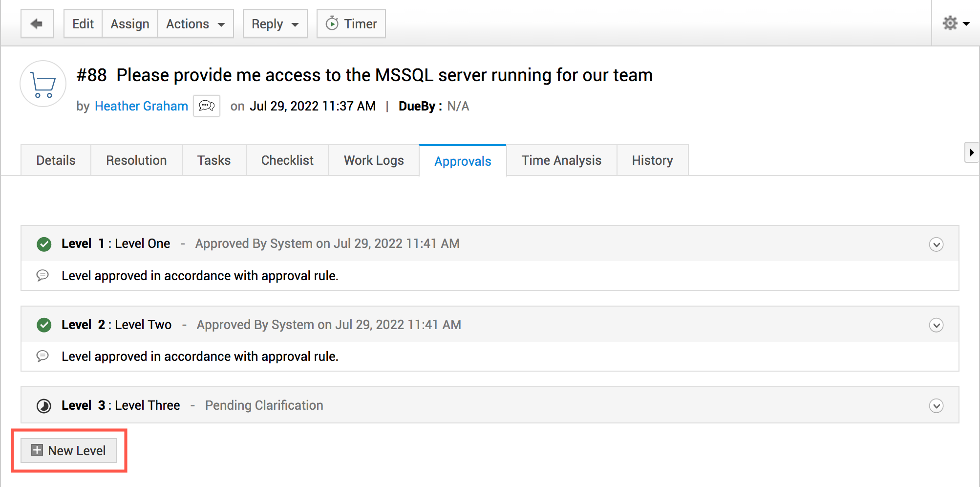Expand Level Three approval details

pos(936,406)
